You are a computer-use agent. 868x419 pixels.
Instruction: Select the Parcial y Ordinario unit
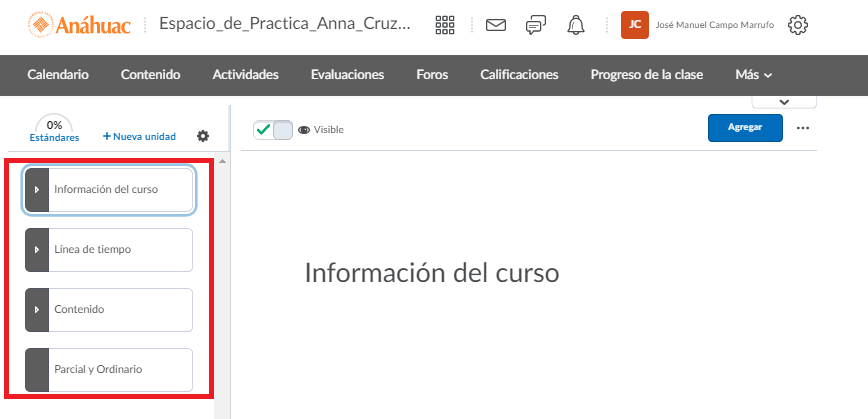tap(108, 370)
